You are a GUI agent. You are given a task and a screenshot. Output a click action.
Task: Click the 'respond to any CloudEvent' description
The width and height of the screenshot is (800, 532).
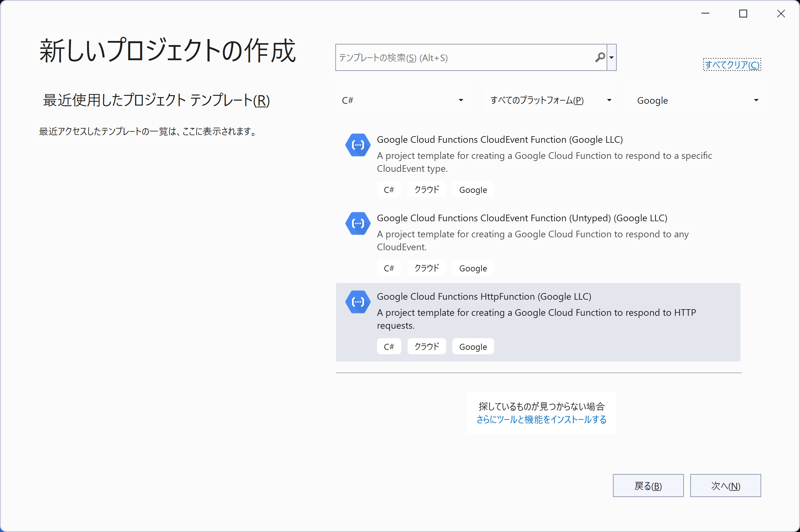533,240
